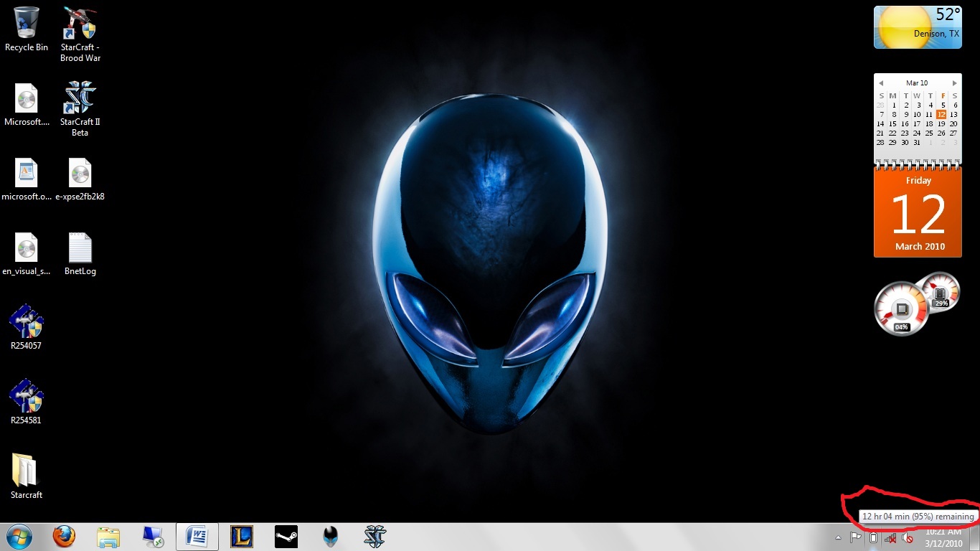The image size is (980, 551).
Task: Launch Firefox from the taskbar
Action: (64, 537)
